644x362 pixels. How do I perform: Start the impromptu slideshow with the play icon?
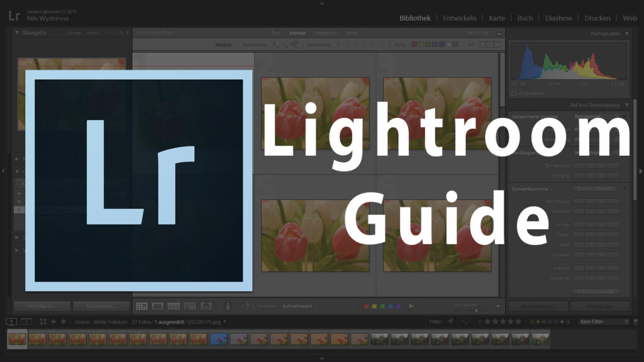tap(411, 306)
